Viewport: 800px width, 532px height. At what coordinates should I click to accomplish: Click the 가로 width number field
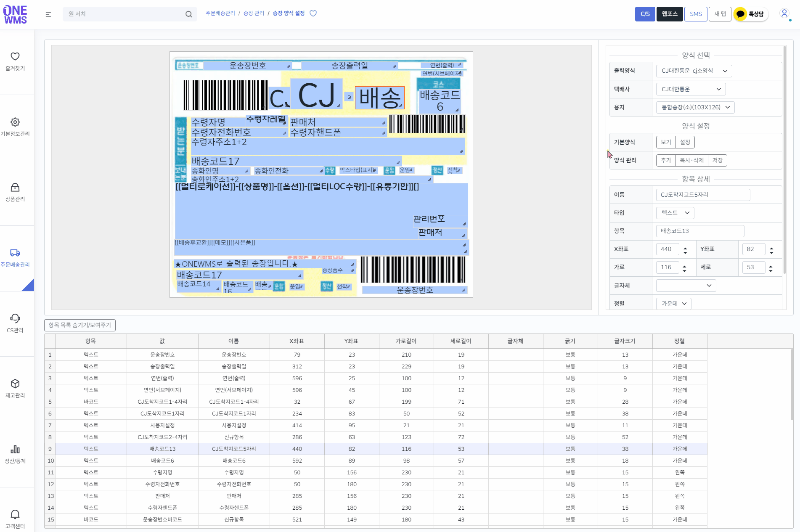pyautogui.click(x=668, y=267)
